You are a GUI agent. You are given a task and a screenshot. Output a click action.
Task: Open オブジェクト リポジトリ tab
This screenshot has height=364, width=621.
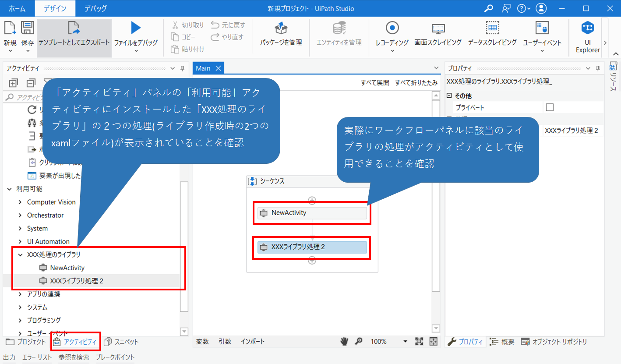click(554, 342)
